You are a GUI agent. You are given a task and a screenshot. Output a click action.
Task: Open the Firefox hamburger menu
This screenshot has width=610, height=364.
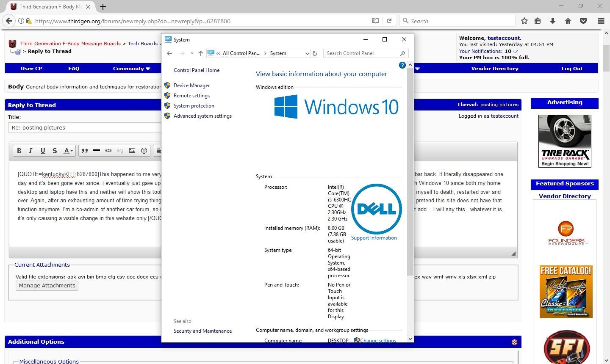tap(601, 21)
